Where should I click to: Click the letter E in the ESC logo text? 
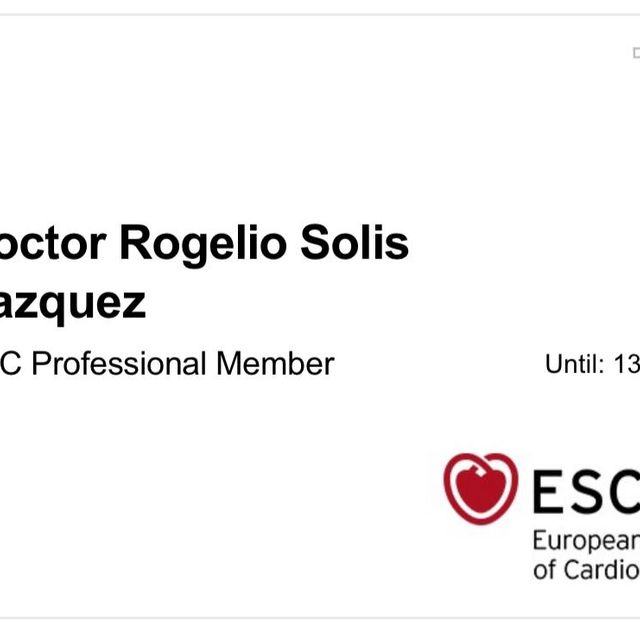point(550,492)
